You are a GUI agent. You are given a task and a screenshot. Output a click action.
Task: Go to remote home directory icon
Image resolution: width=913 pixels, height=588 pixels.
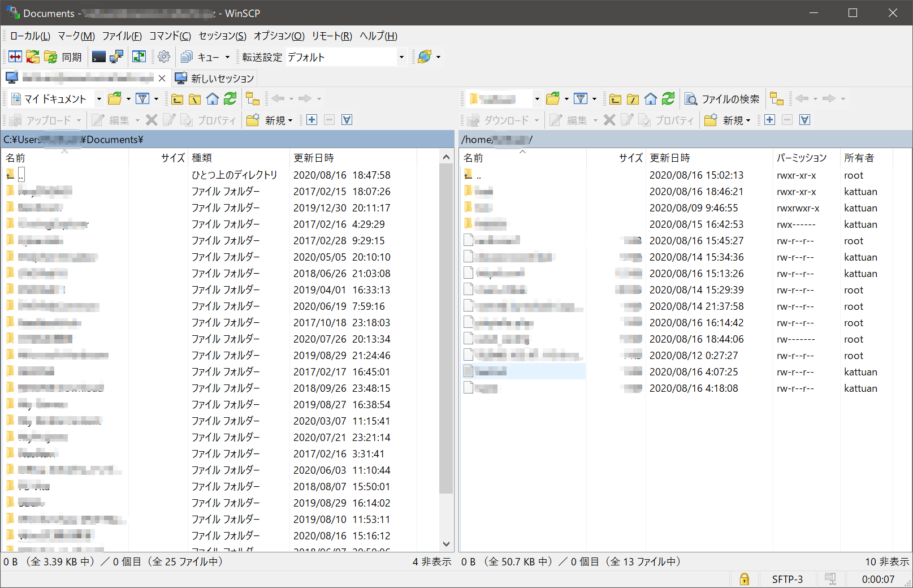tap(651, 99)
